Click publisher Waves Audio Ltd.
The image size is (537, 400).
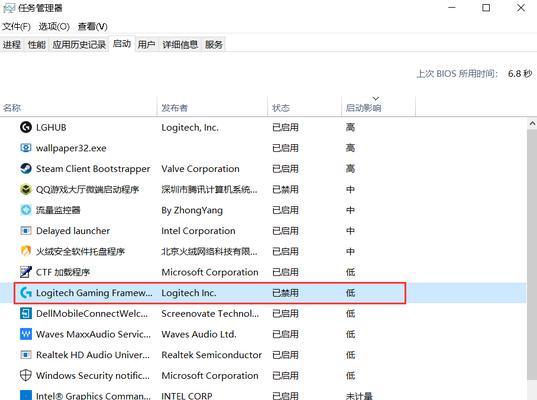pos(199,334)
